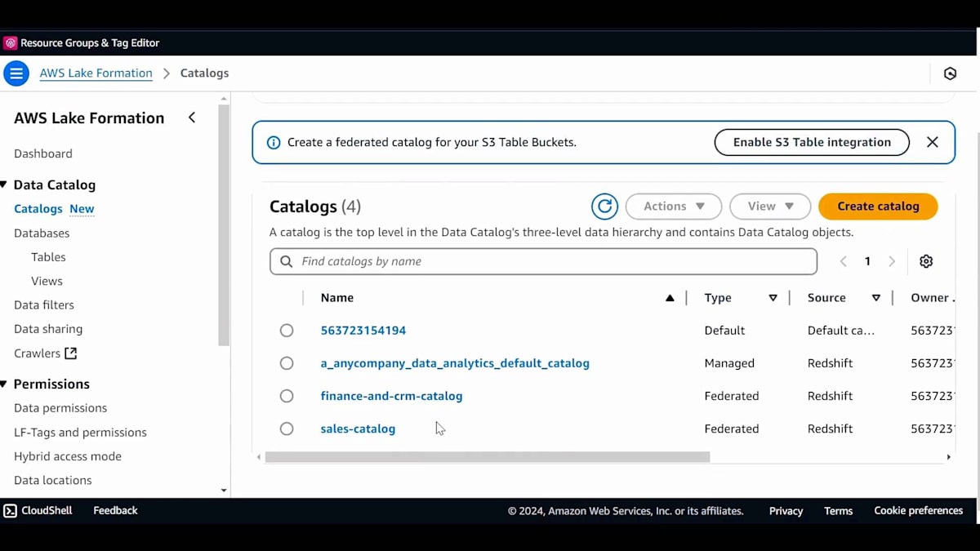Open Tables in sidebar
980x551 pixels.
48,257
